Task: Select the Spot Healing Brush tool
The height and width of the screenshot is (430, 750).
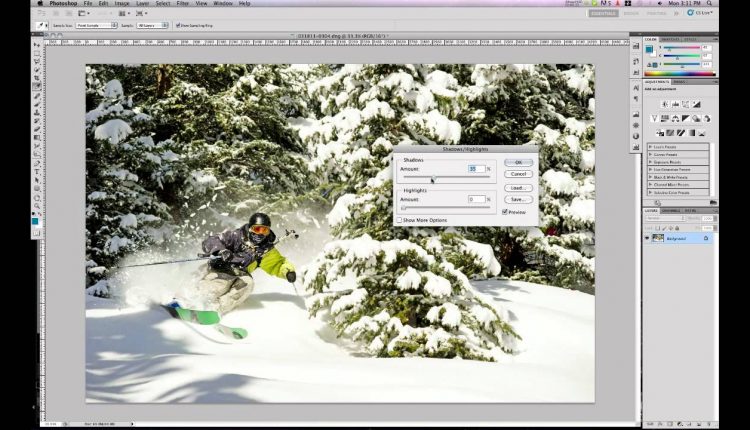Action: point(37,95)
